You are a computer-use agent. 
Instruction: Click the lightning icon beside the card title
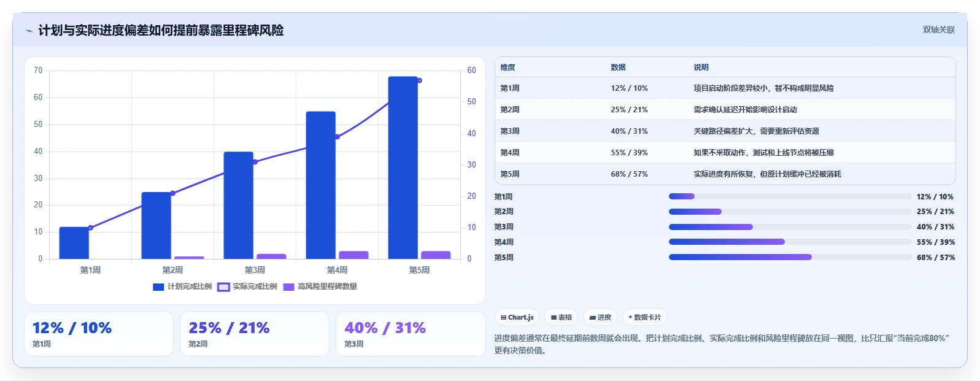pos(29,31)
